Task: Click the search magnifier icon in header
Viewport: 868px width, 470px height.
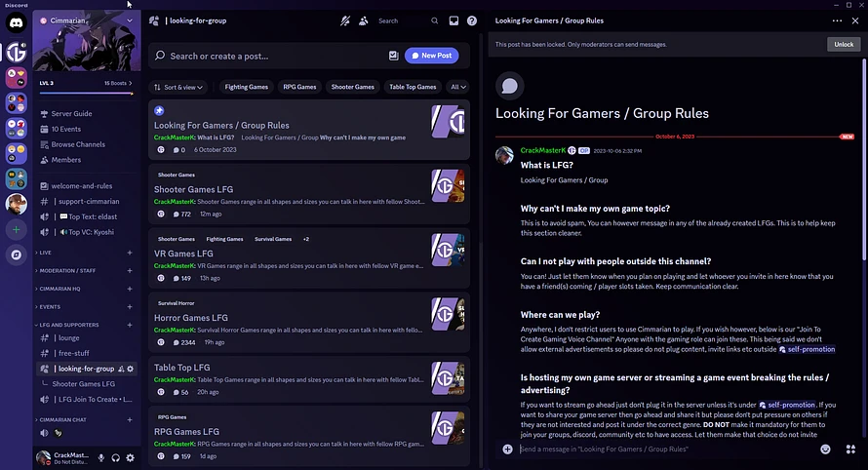Action: point(435,21)
